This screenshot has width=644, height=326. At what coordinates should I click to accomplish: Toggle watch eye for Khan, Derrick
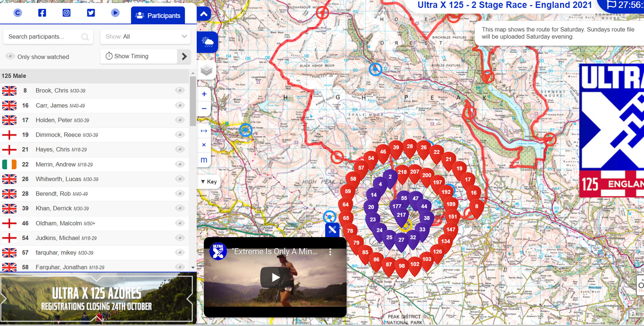click(x=180, y=208)
